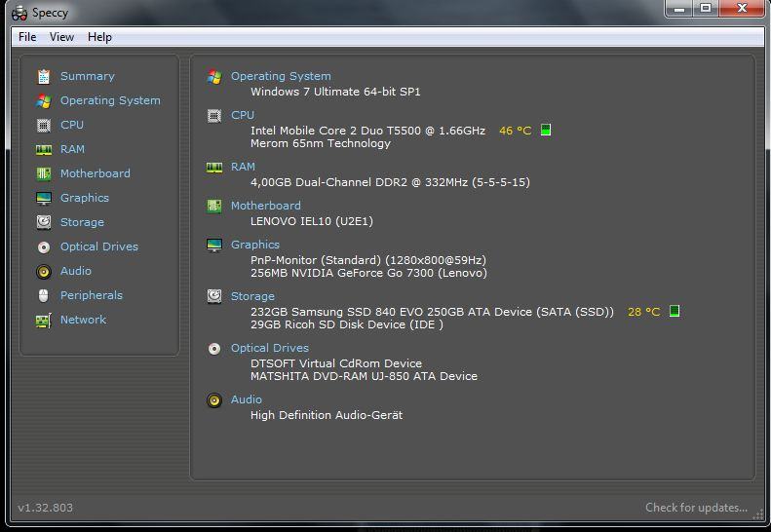Click RAM stick icon in summary panel
Screen dimensions: 771x532
pos(214,168)
